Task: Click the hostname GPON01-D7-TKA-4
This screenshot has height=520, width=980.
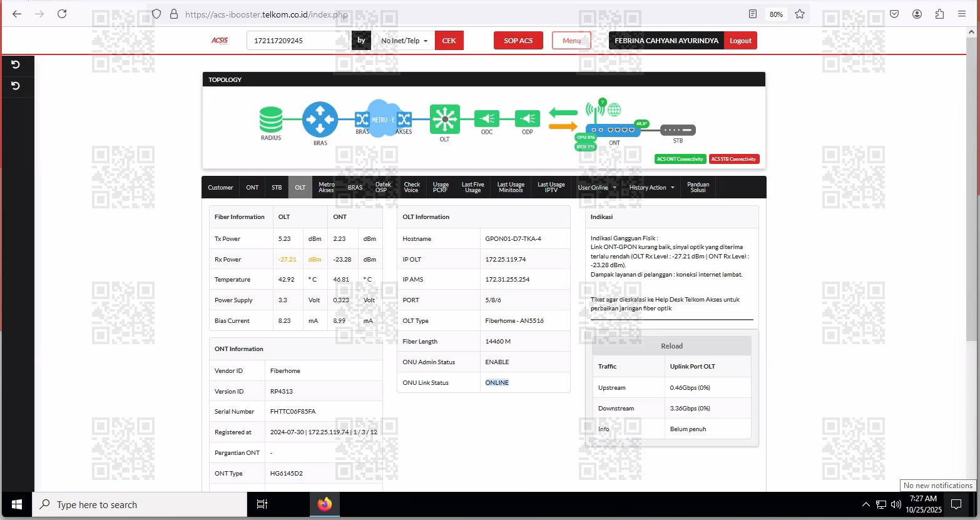Action: pyautogui.click(x=513, y=239)
